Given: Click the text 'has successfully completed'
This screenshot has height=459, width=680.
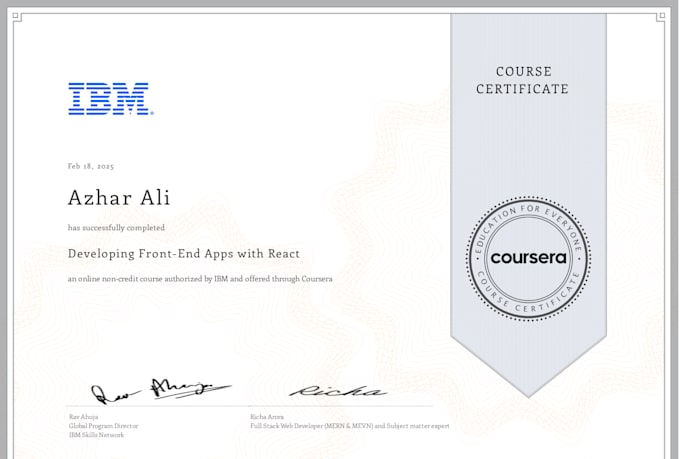Looking at the screenshot, I should (x=116, y=228).
